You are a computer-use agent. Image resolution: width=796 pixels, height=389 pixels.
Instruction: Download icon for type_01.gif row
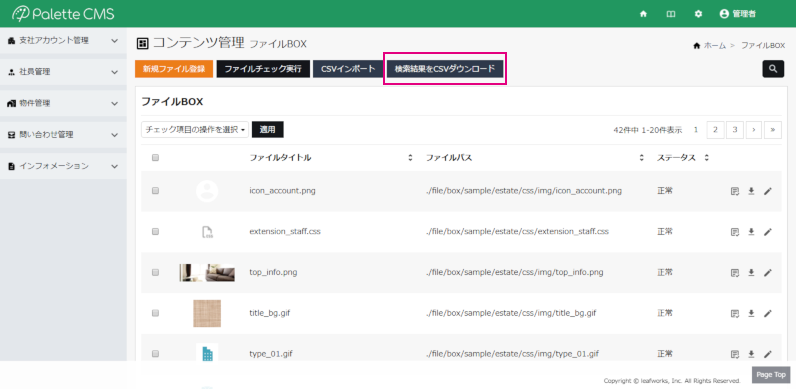(751, 353)
